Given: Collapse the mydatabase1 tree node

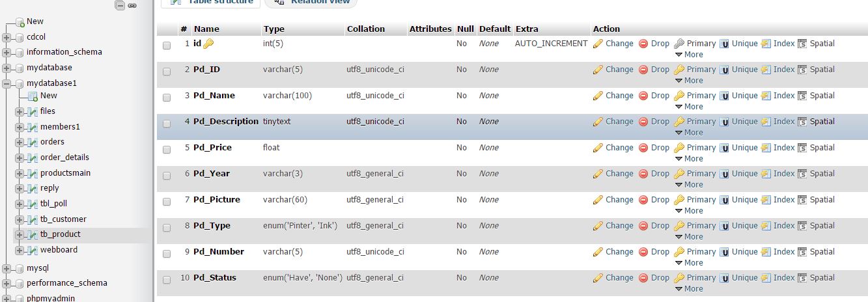Looking at the screenshot, I should (x=7, y=83).
